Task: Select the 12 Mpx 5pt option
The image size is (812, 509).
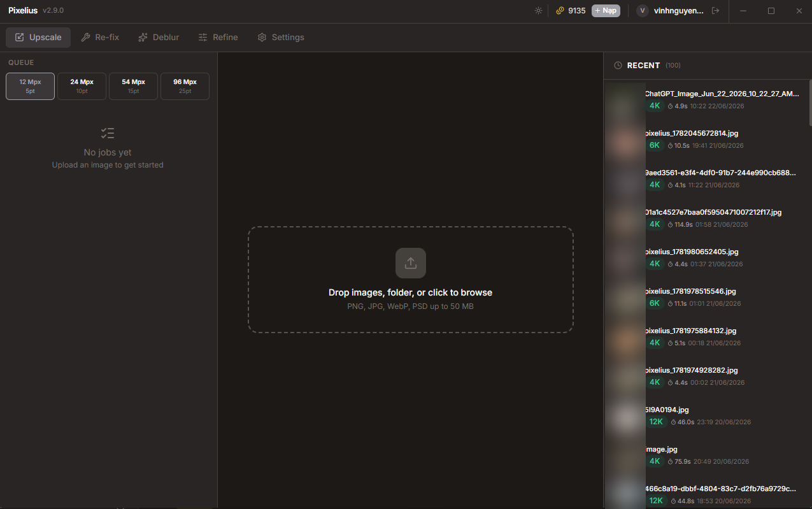Action: [30, 86]
